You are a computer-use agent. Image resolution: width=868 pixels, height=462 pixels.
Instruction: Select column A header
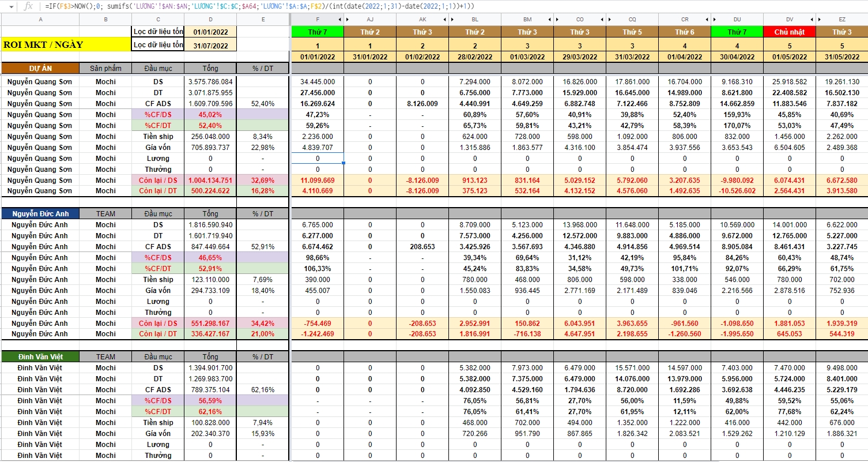[x=40, y=20]
